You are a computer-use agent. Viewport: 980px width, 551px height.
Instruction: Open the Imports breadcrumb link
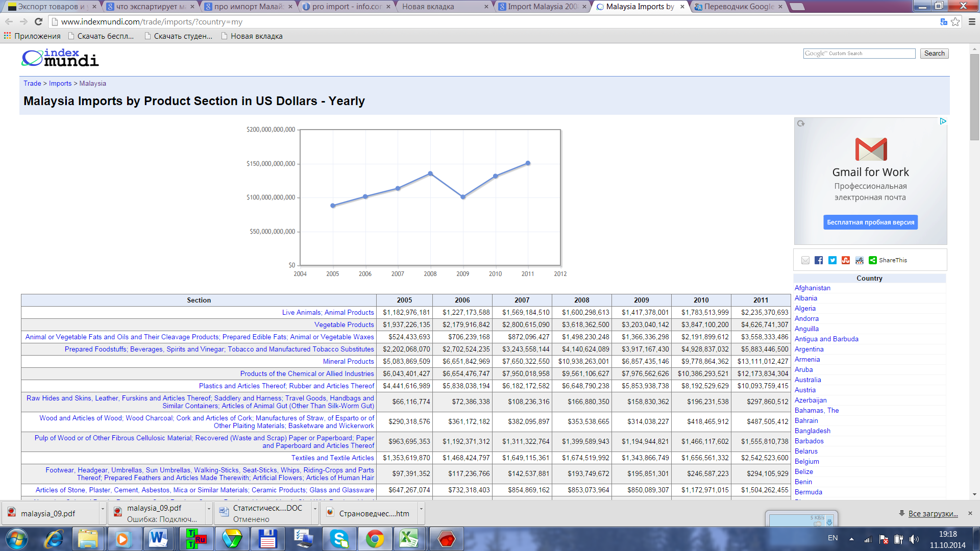click(x=60, y=83)
